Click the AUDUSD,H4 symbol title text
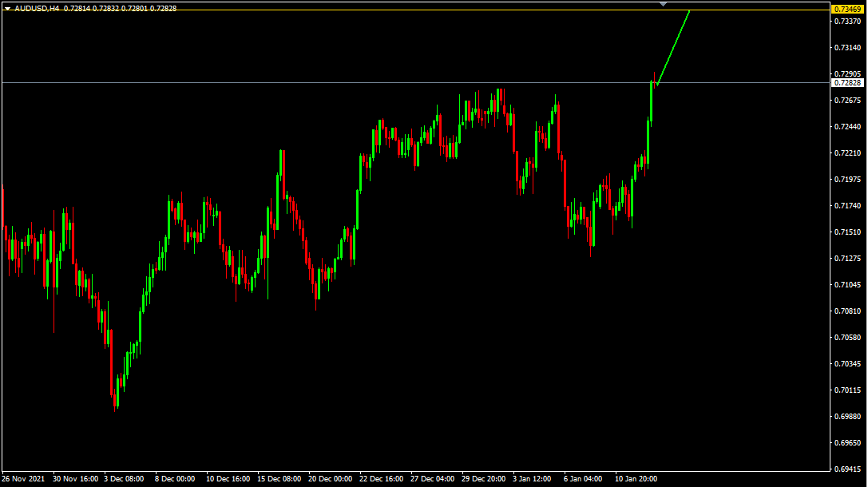Image resolution: width=868 pixels, height=487 pixels. (x=37, y=8)
